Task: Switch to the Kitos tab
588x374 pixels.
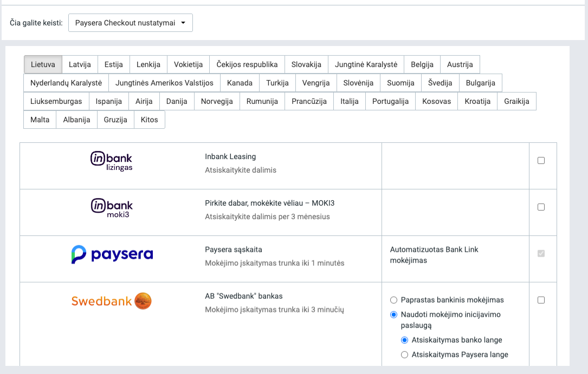Action: pos(149,120)
